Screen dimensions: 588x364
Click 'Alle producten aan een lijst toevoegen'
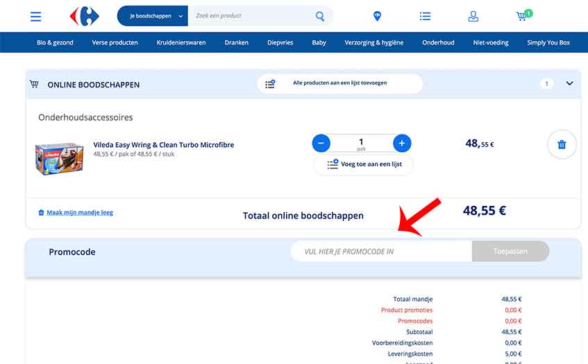click(339, 83)
